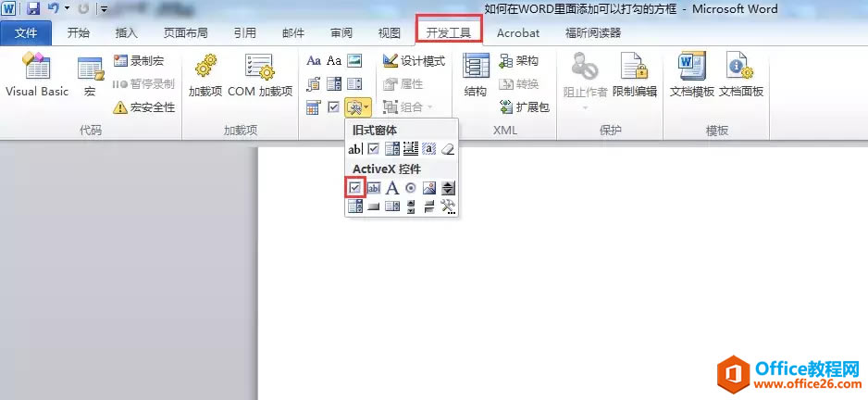Insert ActiveX Combo Box control

coord(354,206)
